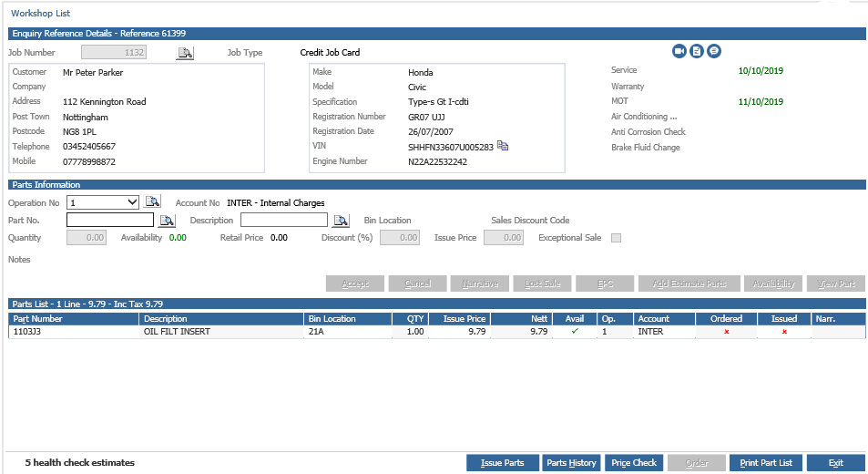
Task: Click the Job Number field showing 1132
Action: click(114, 52)
